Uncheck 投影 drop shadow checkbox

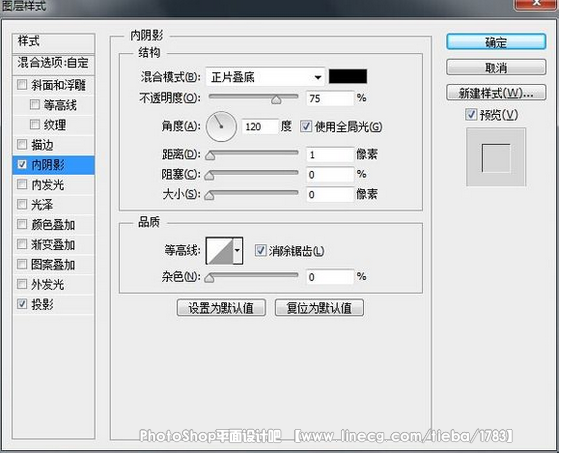coord(22,304)
